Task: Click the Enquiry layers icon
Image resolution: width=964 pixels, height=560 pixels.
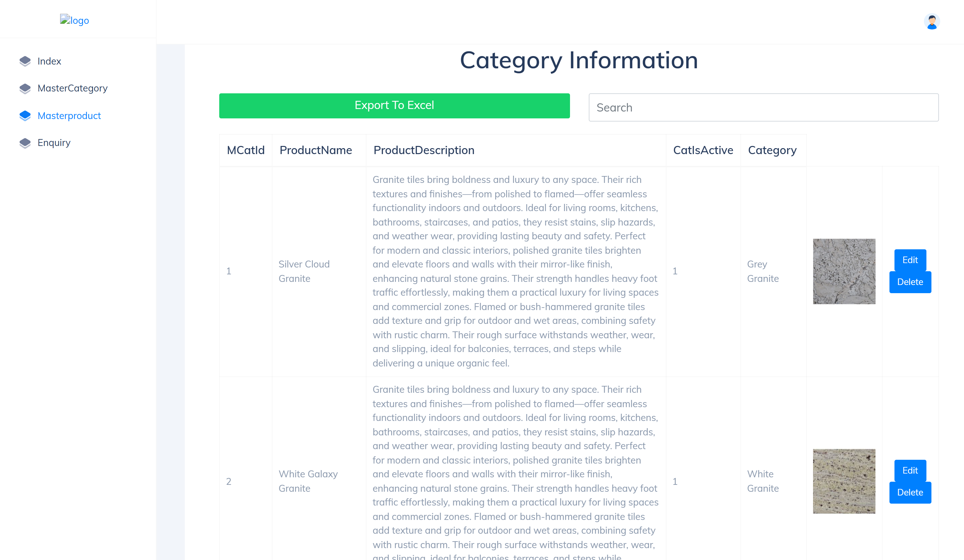Action: 25,143
